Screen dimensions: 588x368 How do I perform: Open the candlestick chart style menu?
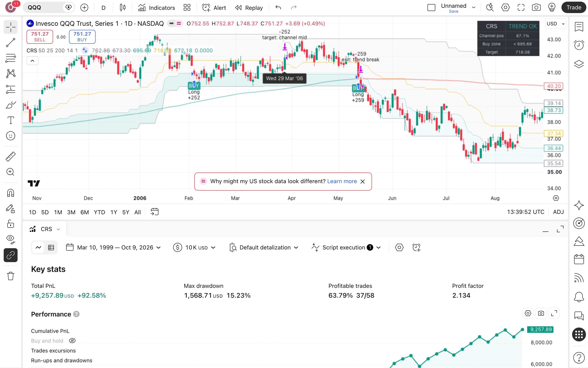[123, 8]
